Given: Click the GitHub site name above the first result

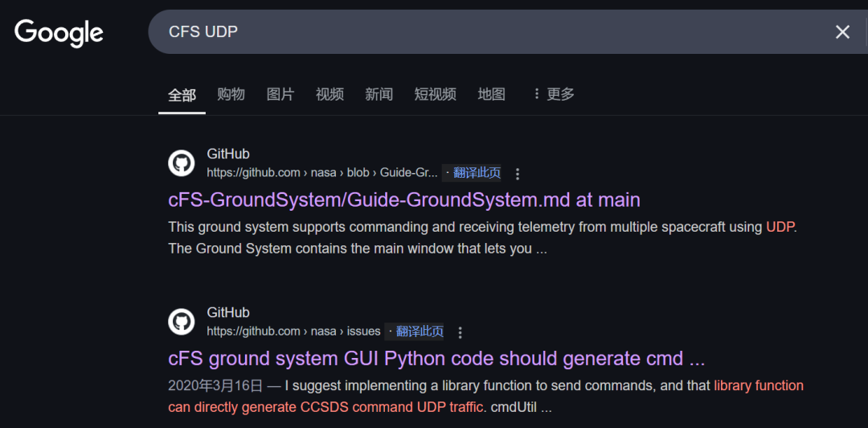Looking at the screenshot, I should pyautogui.click(x=228, y=154).
